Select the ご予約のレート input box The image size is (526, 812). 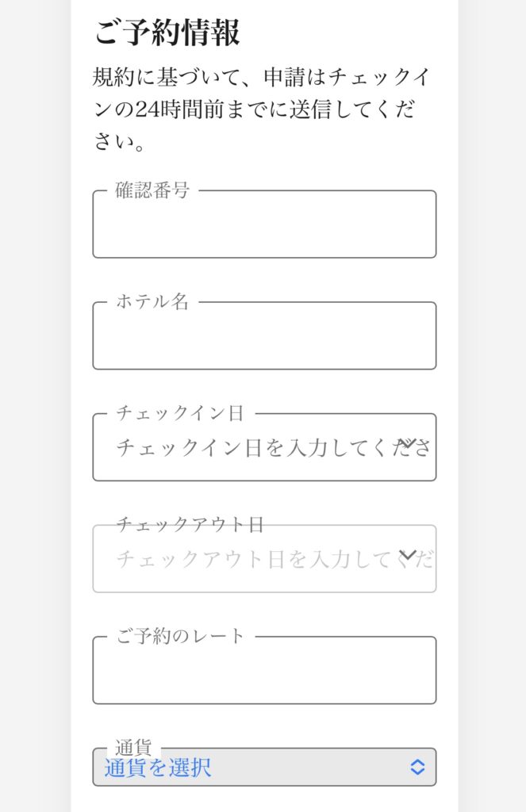pos(264,673)
